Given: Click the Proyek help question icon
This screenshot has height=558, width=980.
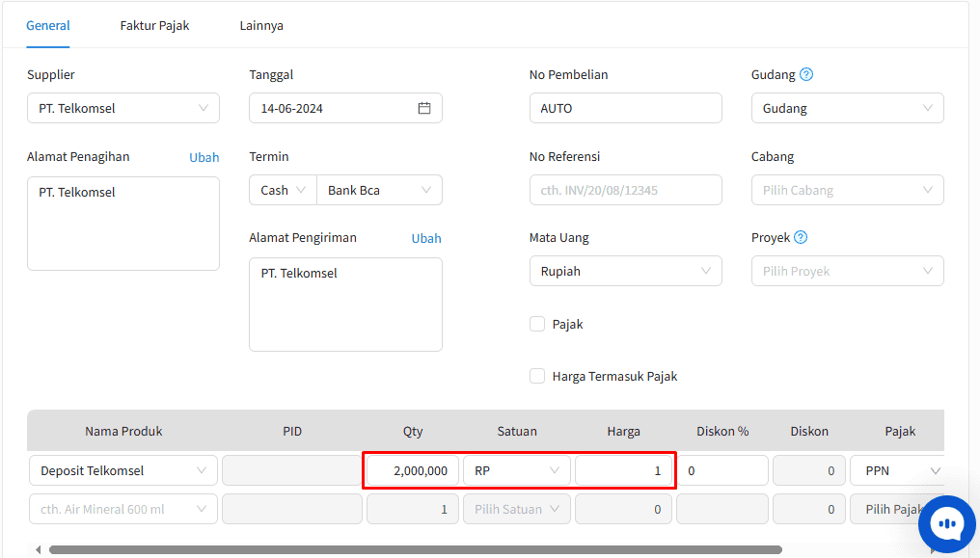Looking at the screenshot, I should (801, 237).
